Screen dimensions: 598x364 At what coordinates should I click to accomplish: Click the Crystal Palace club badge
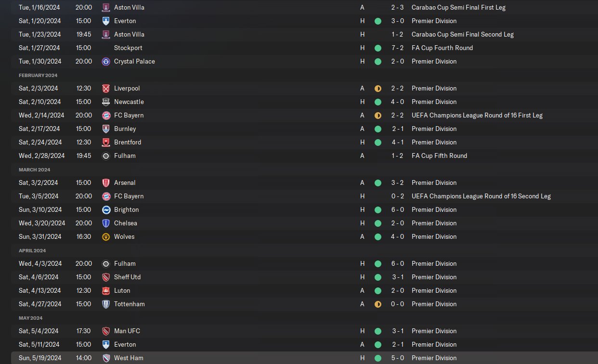[x=106, y=62]
